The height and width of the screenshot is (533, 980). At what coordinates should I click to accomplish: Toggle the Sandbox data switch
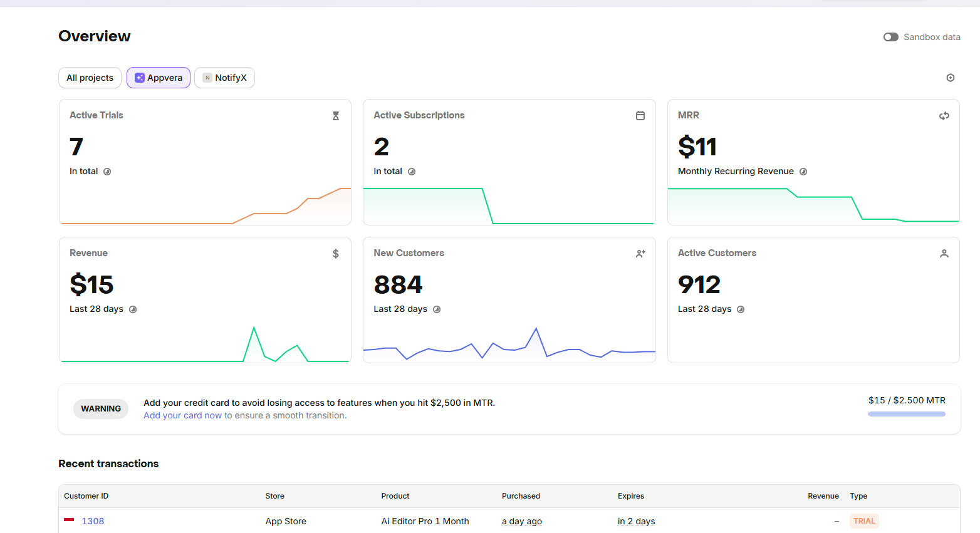[x=890, y=37]
